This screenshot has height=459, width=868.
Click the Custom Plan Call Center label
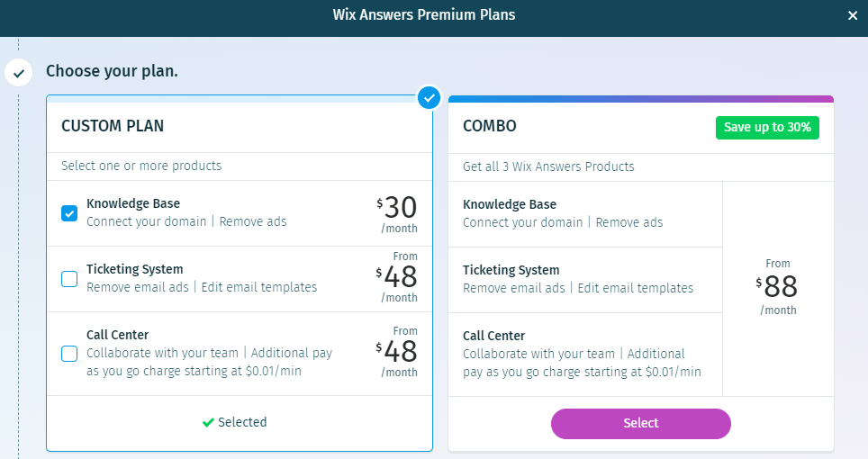118,335
